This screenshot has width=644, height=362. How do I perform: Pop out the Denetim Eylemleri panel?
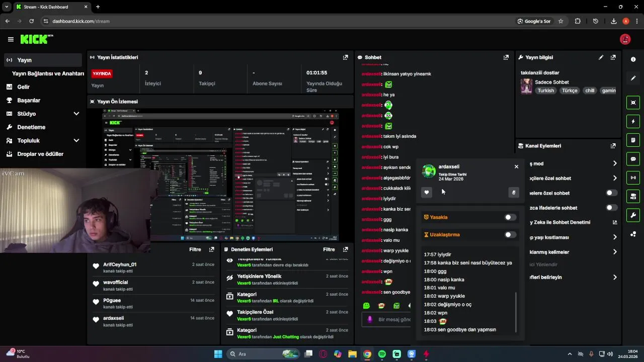(345, 249)
